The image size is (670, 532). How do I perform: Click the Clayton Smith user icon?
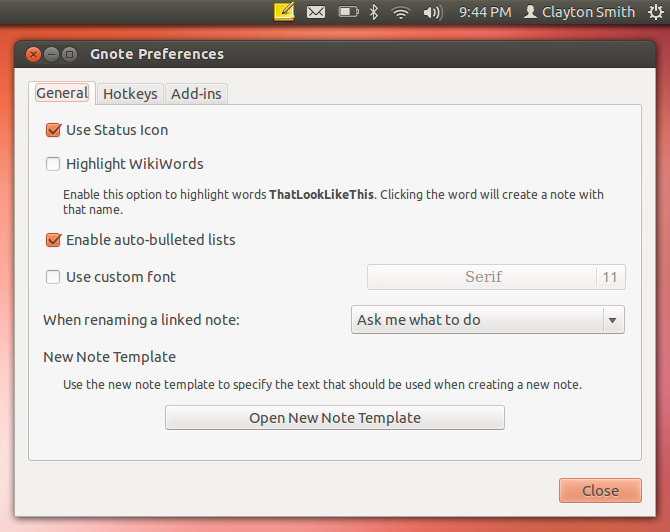pos(531,12)
